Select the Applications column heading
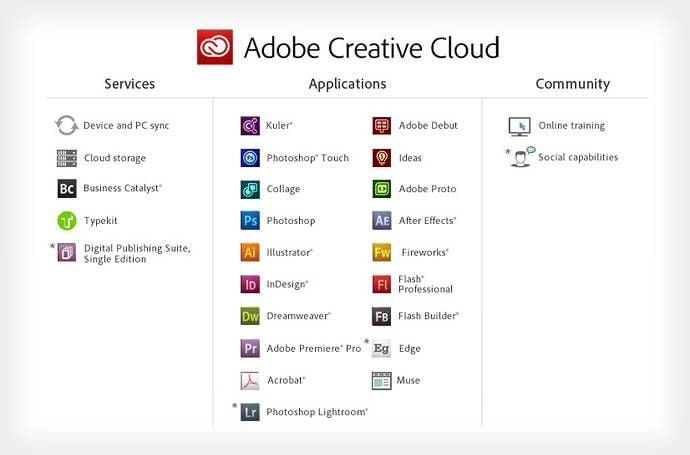 pos(347,84)
